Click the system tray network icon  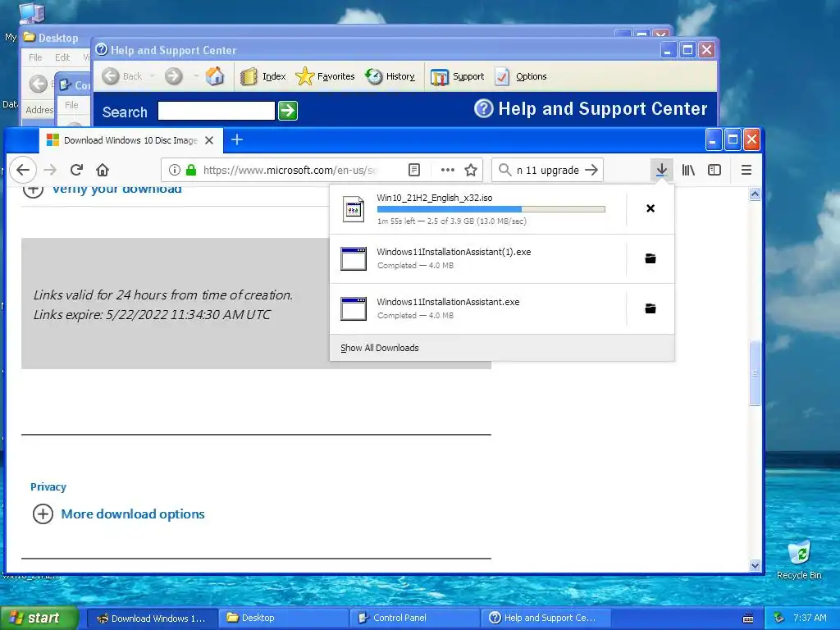(778, 618)
